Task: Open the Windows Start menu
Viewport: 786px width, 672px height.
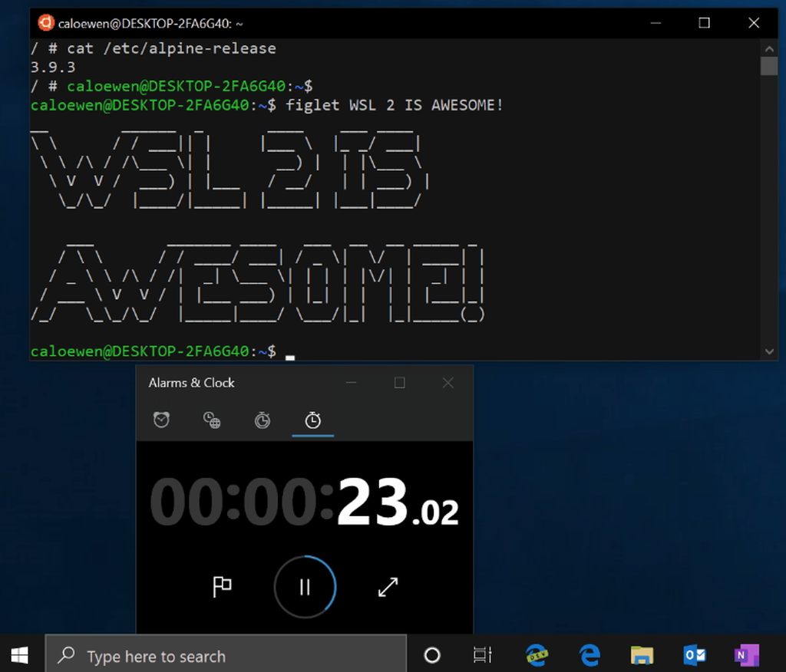Action: pyautogui.click(x=18, y=655)
